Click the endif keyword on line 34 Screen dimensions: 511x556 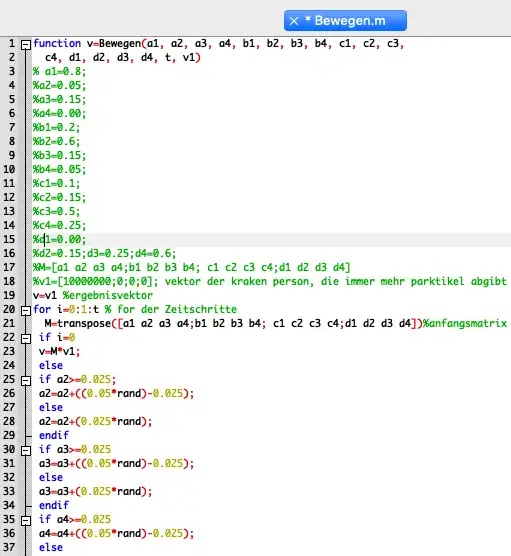click(x=54, y=505)
